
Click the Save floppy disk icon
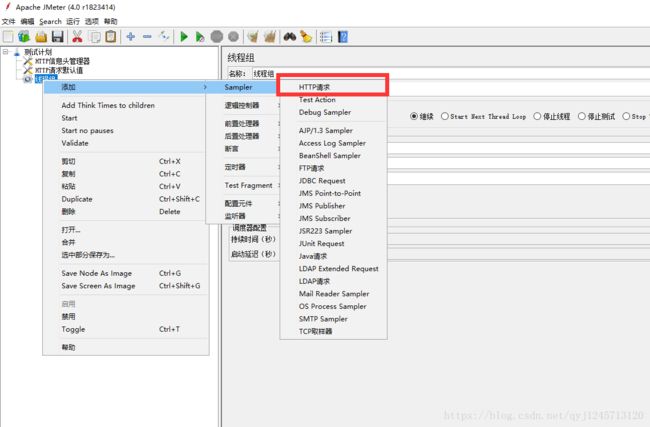pos(58,37)
